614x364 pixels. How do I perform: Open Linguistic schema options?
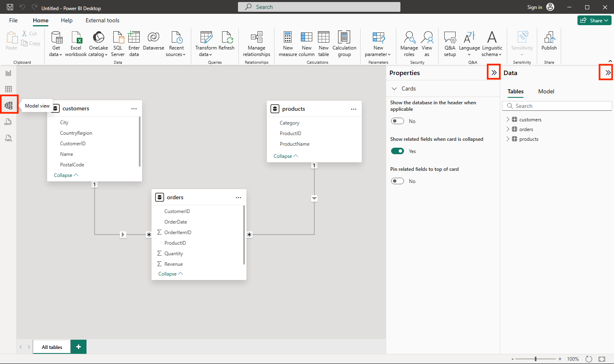[x=492, y=44]
